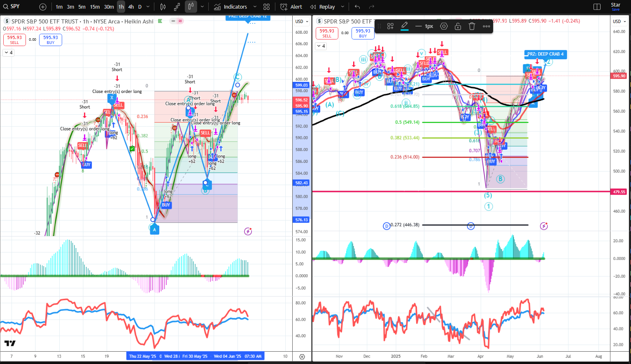The image size is (631, 364).
Task: Click the plus icon to compare symbols
Action: point(43,7)
